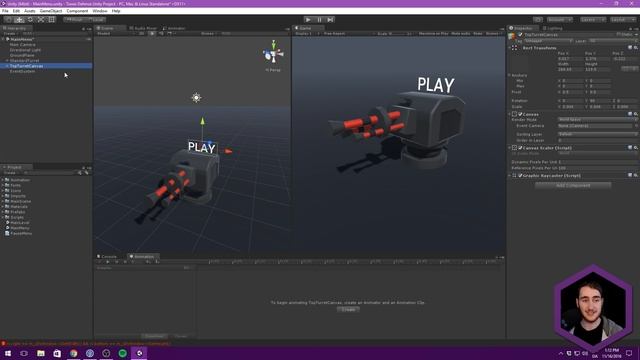Expand the Prefabs folder in Project
Image resolution: width=640 pixels, height=360 pixels.
(x=3, y=212)
